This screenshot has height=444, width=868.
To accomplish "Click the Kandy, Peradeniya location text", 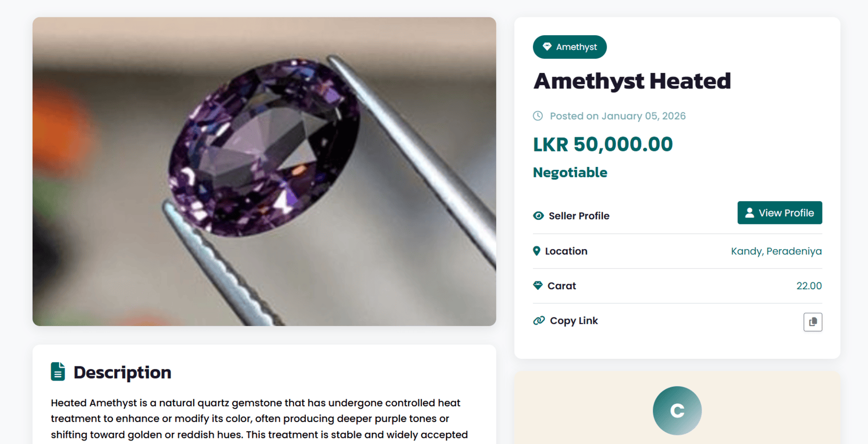I will tap(776, 251).
